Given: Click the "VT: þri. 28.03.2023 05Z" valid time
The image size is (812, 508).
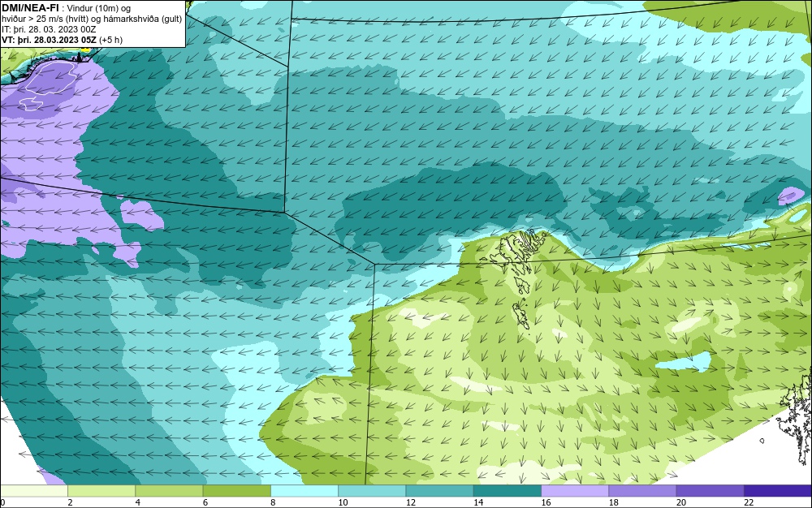Looking at the screenshot, I should (x=50, y=40).
